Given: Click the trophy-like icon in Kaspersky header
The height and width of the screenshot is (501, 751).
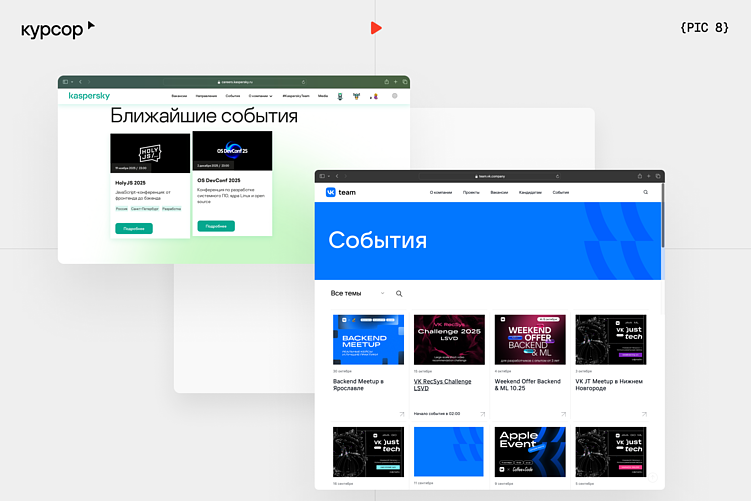Looking at the screenshot, I should pyautogui.click(x=356, y=96).
